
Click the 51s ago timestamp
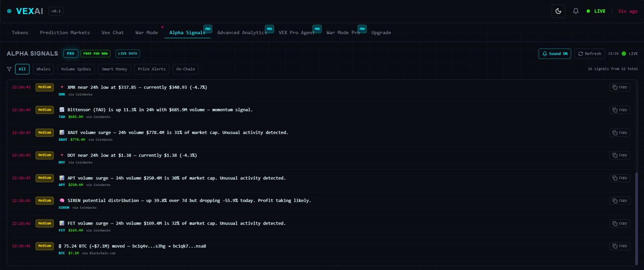click(x=627, y=11)
